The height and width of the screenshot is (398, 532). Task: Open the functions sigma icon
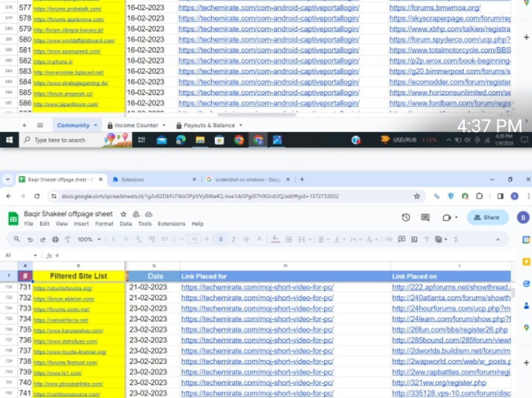point(456,239)
